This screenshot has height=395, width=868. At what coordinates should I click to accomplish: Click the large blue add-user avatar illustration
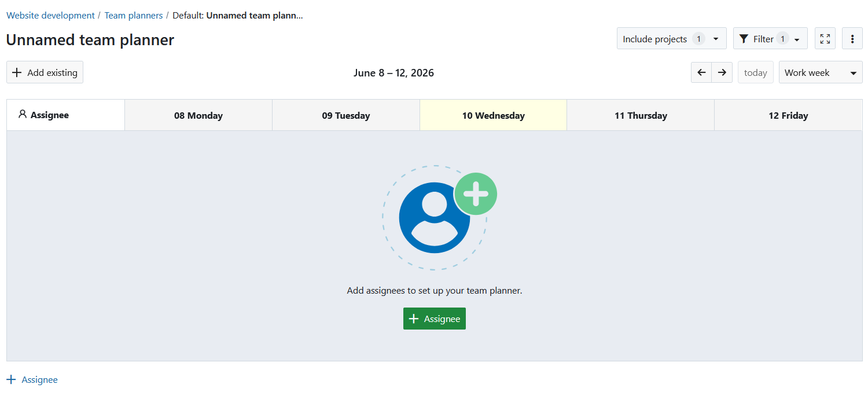click(435, 218)
